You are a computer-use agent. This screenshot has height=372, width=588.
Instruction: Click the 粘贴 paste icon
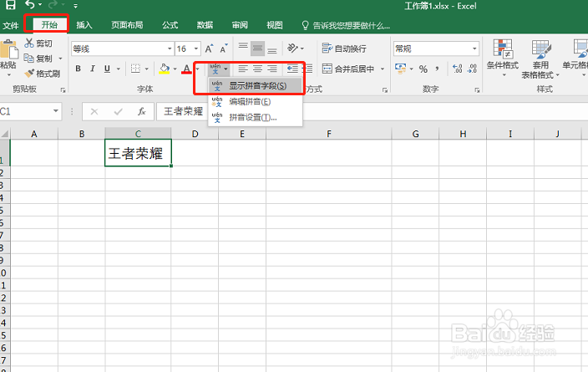(8, 50)
